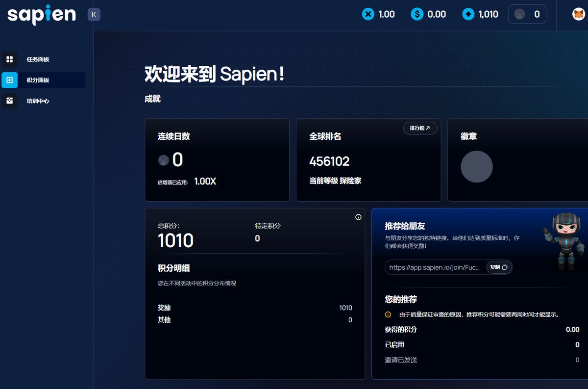Click the 邀请已发送 row

[x=482, y=360]
